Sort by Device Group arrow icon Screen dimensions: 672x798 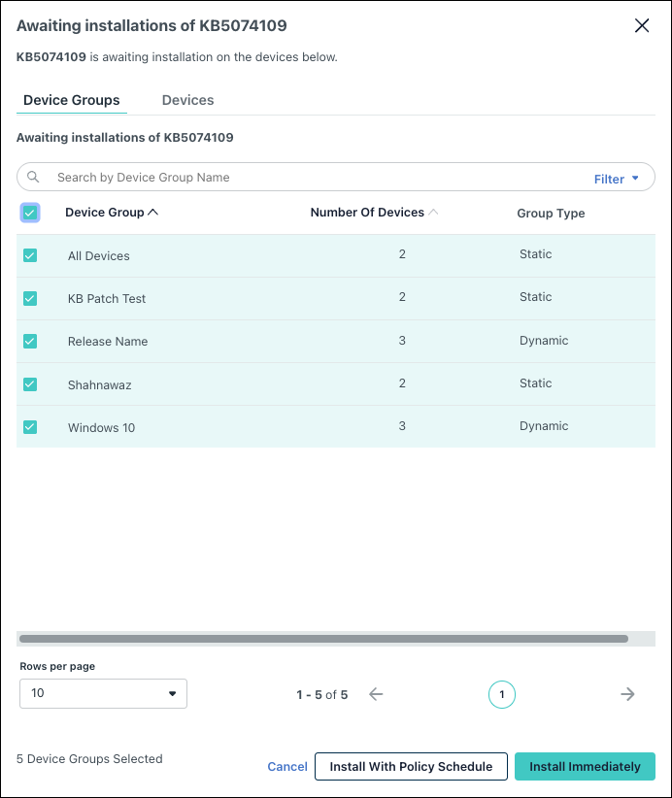coord(152,213)
